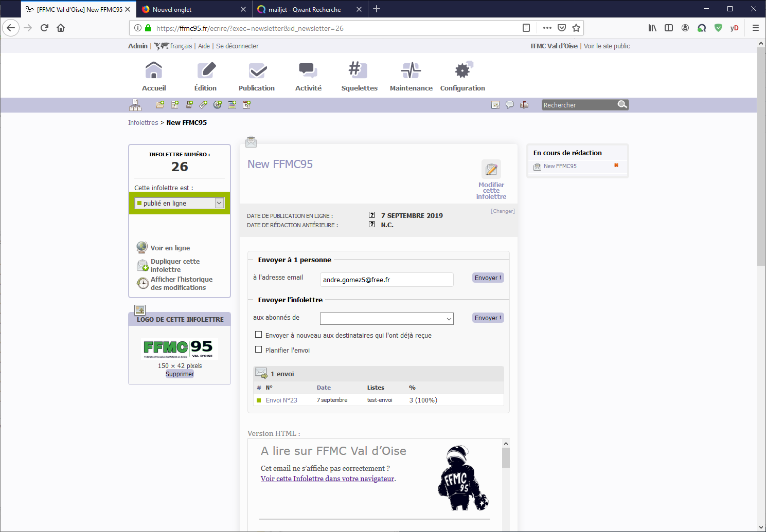Open the forum messages speech bubble icon
Viewport: 766px width, 532px height.
pos(510,105)
